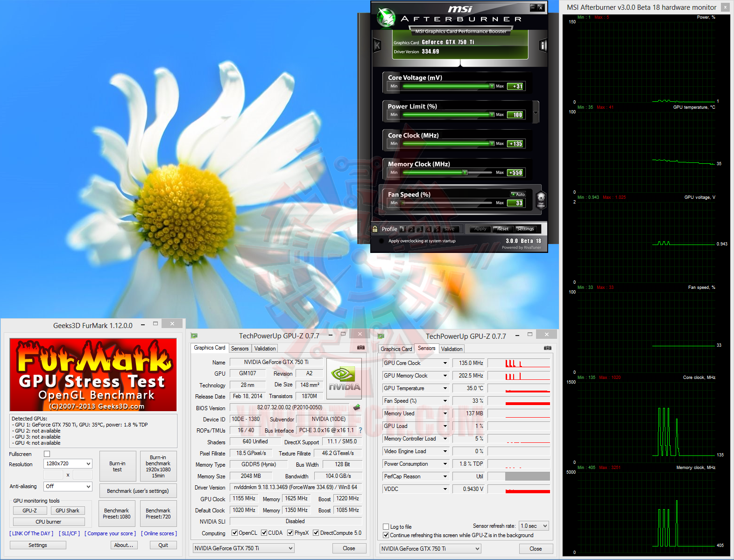This screenshot has height=560, width=734.
Task: Launch Kombustor with the Afterburner K button
Action: (x=377, y=45)
